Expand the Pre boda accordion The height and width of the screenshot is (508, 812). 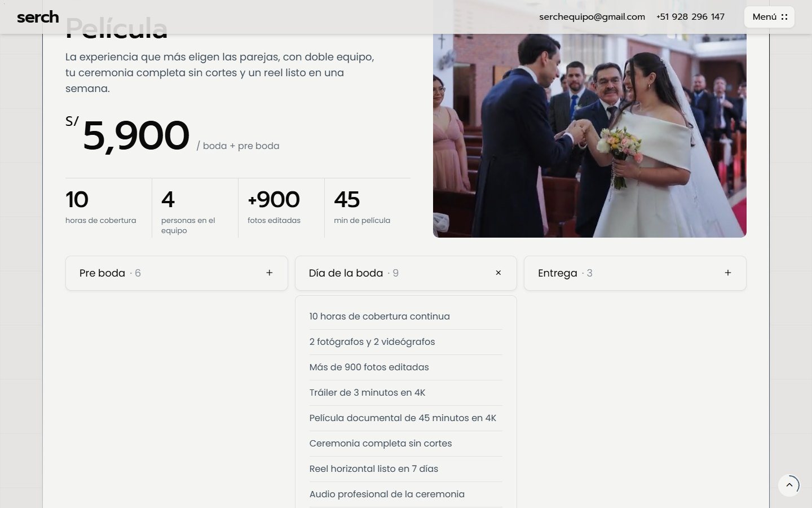[x=176, y=273]
